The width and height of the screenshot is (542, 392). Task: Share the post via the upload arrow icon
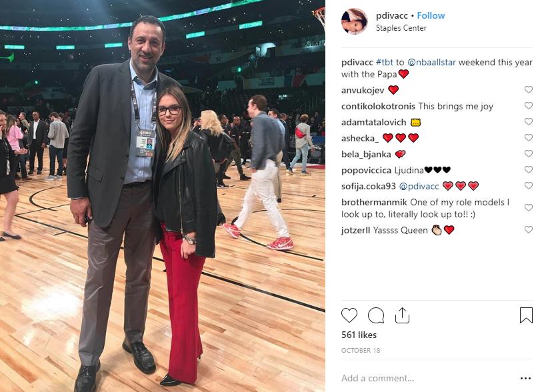(x=402, y=315)
